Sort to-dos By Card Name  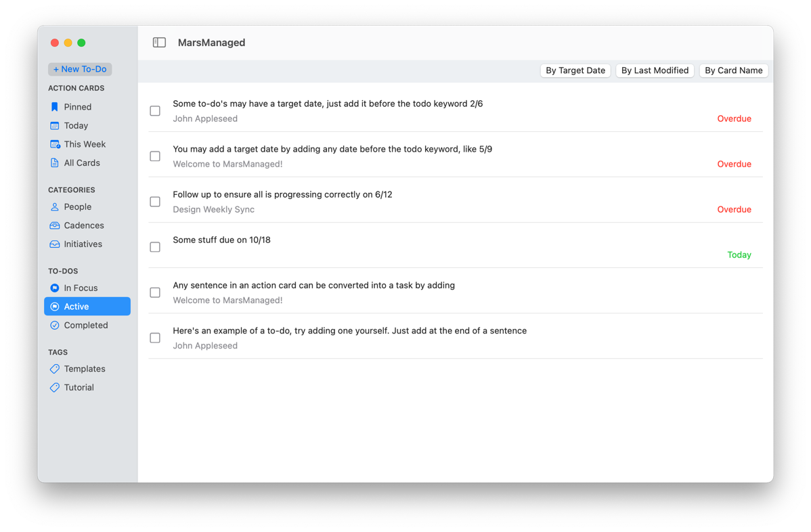733,70
